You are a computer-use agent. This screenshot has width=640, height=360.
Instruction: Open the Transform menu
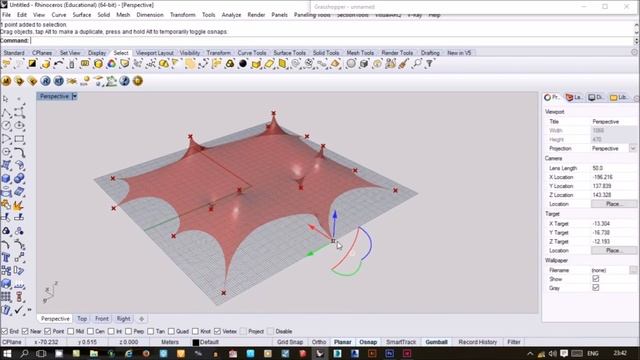tap(182, 15)
